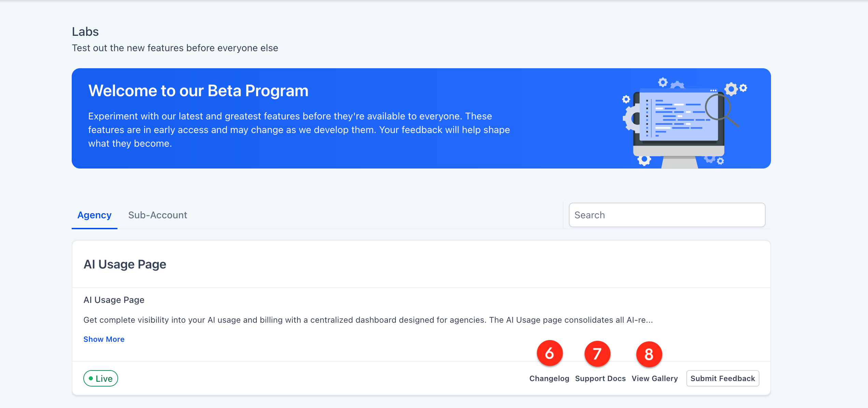This screenshot has height=408, width=868.
Task: Focus the Search input field
Action: coord(667,215)
